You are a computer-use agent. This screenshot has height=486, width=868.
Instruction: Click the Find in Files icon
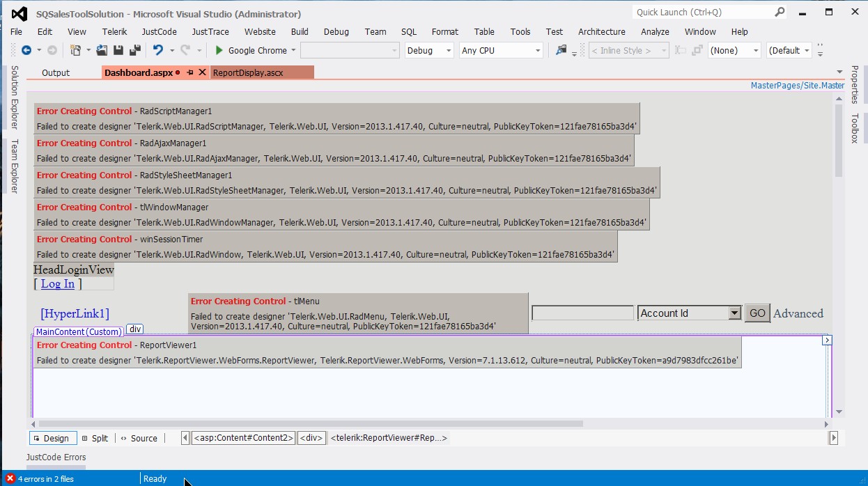click(x=561, y=50)
